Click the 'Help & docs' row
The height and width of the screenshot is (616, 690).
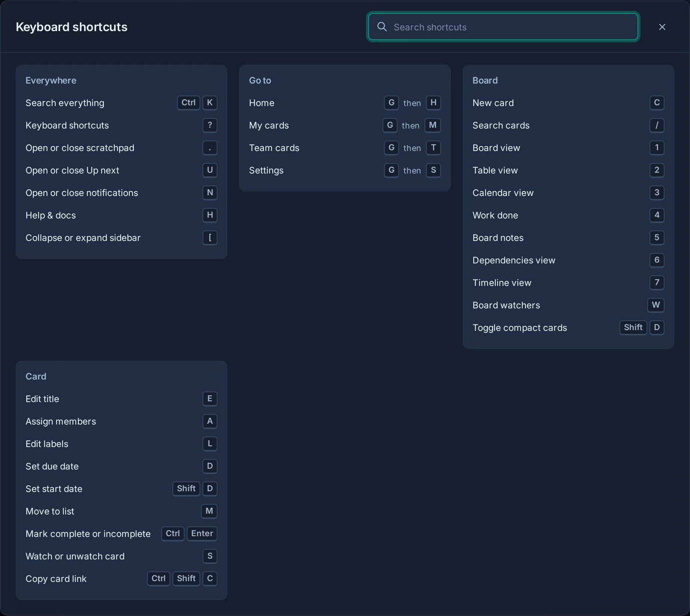click(121, 215)
